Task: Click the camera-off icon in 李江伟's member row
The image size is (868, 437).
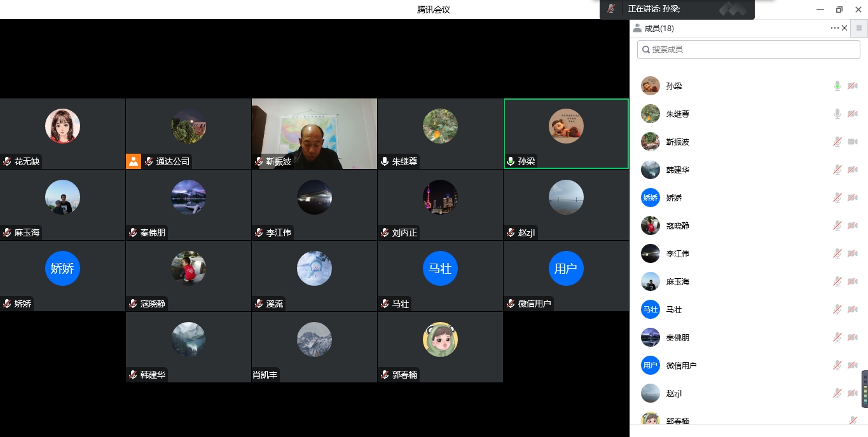Action: [x=853, y=253]
